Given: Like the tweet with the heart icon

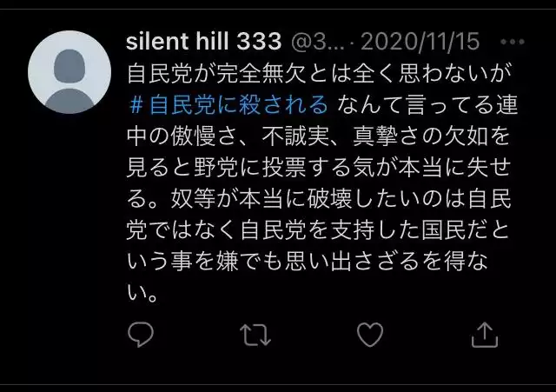Looking at the screenshot, I should pyautogui.click(x=370, y=335).
